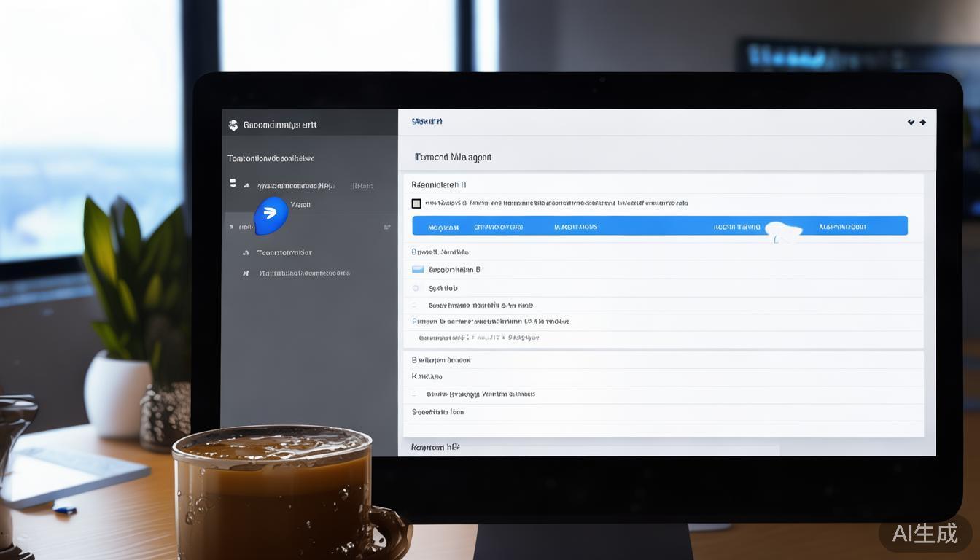Screen dimensions: 980x560
Task: Click the blue circular arrow button in sidebar
Action: [x=271, y=214]
